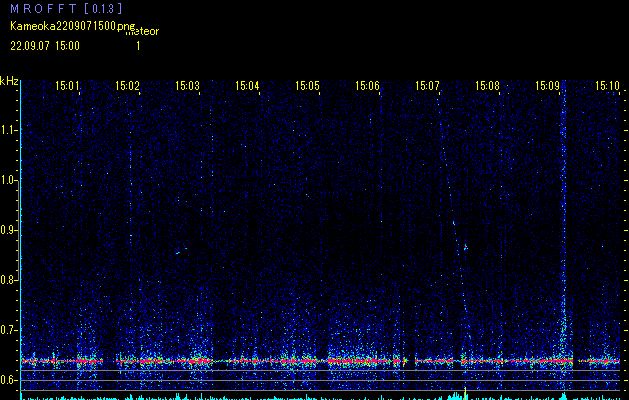Screen dimensions: 629x400
Task: Click the 15:02 time marker
Action: pos(127,85)
